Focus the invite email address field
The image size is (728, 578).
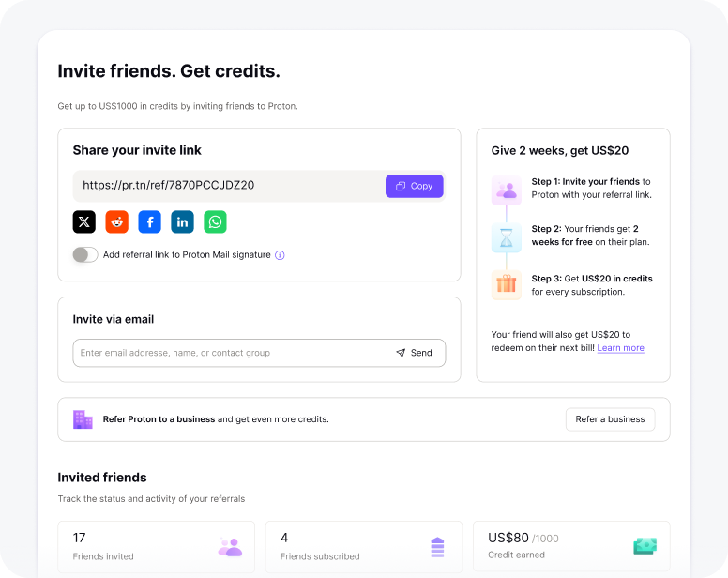(230, 353)
